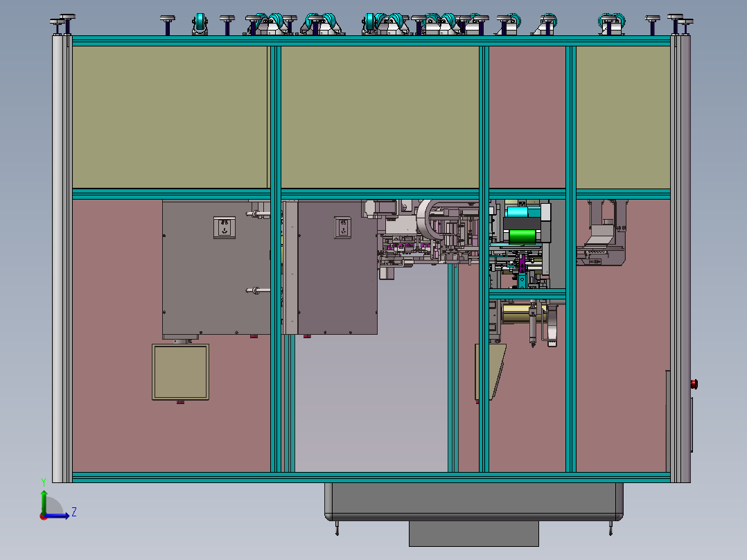
Task: Click the large top-left olive panel
Action: tap(170, 116)
